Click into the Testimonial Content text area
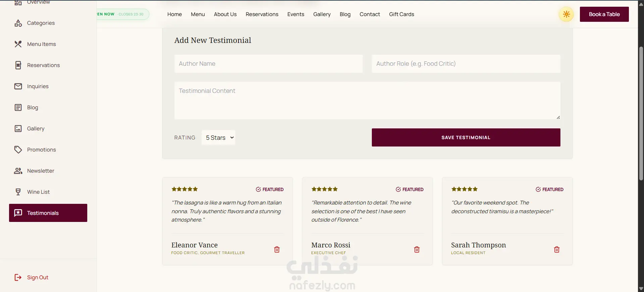Screen dimensions: 644x292 click(367, 101)
